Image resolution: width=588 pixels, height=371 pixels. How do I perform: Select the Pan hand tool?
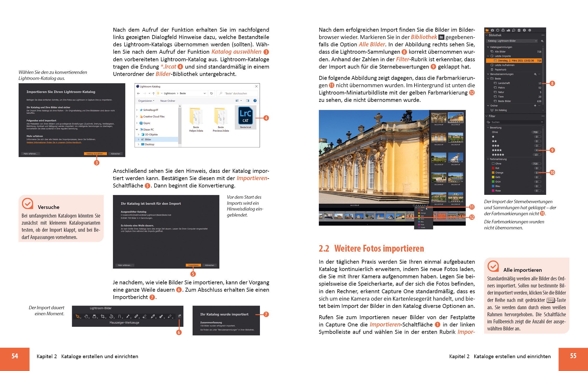pyautogui.click(x=86, y=317)
